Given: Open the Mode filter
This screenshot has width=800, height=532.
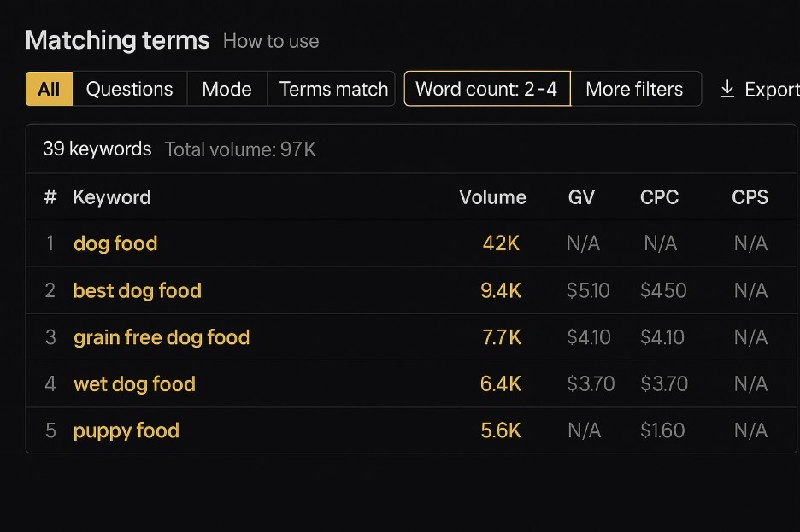Looking at the screenshot, I should click(226, 89).
